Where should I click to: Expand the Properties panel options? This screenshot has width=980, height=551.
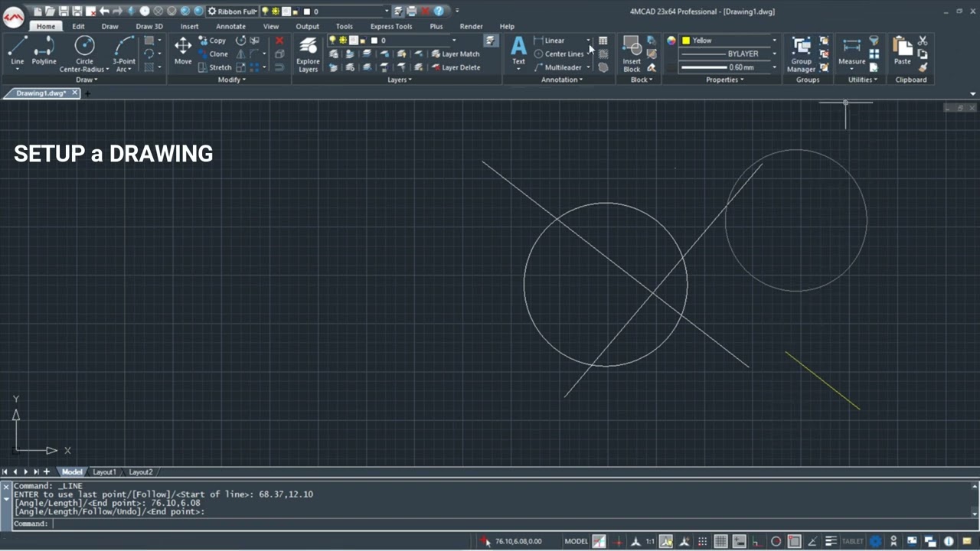point(724,80)
